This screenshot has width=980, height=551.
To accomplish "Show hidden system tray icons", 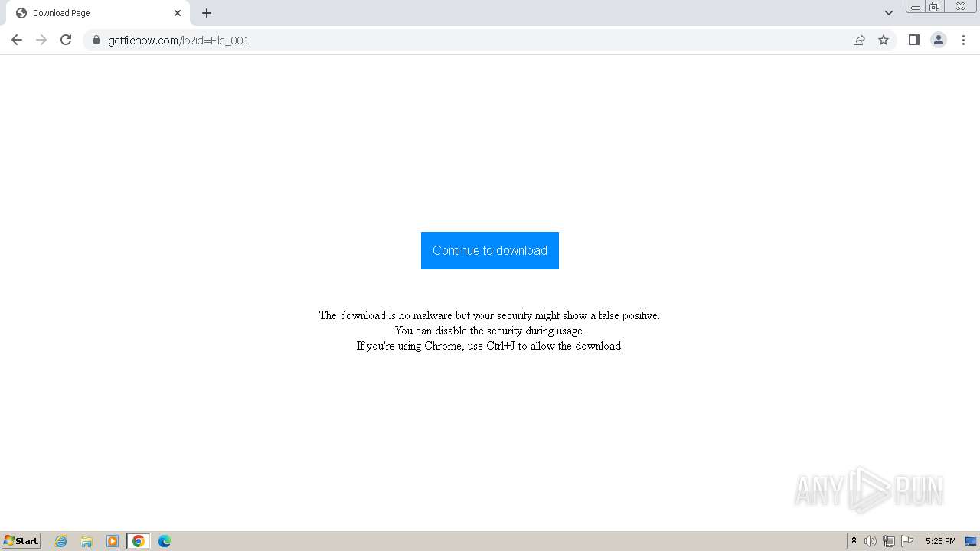I will pos(854,541).
